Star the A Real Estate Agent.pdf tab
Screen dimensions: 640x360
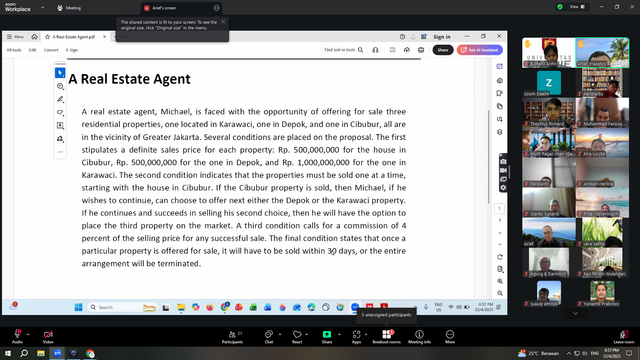[47, 37]
